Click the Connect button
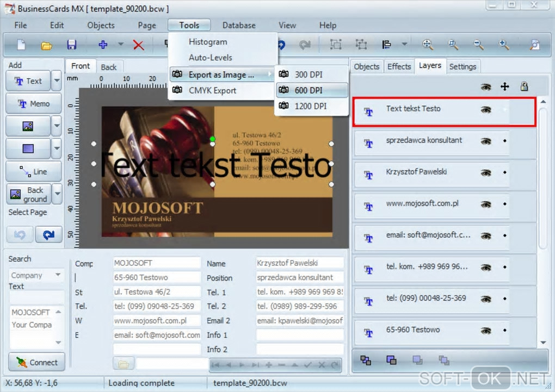Viewport: 555px width, 392px height. [x=36, y=362]
